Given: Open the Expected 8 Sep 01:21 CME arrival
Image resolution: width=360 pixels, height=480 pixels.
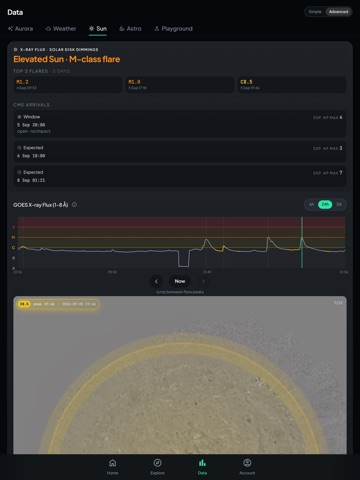Looking at the screenshot, I should (x=180, y=176).
